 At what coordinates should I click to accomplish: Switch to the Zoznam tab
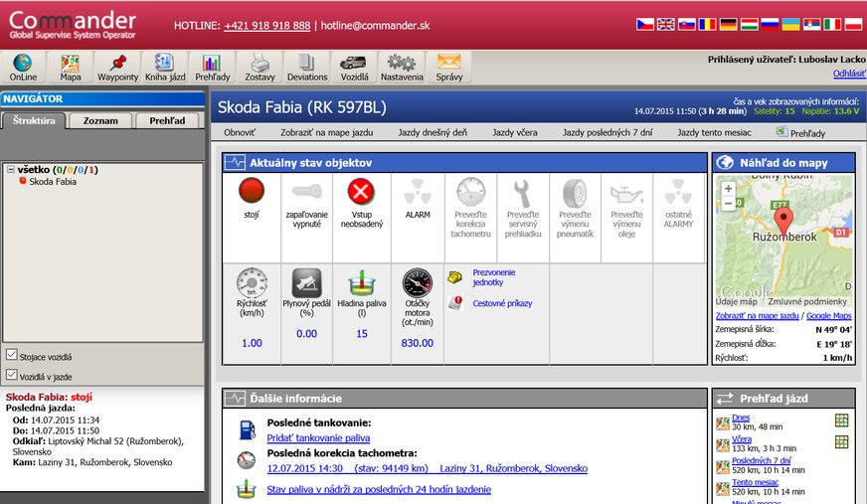[x=100, y=121]
